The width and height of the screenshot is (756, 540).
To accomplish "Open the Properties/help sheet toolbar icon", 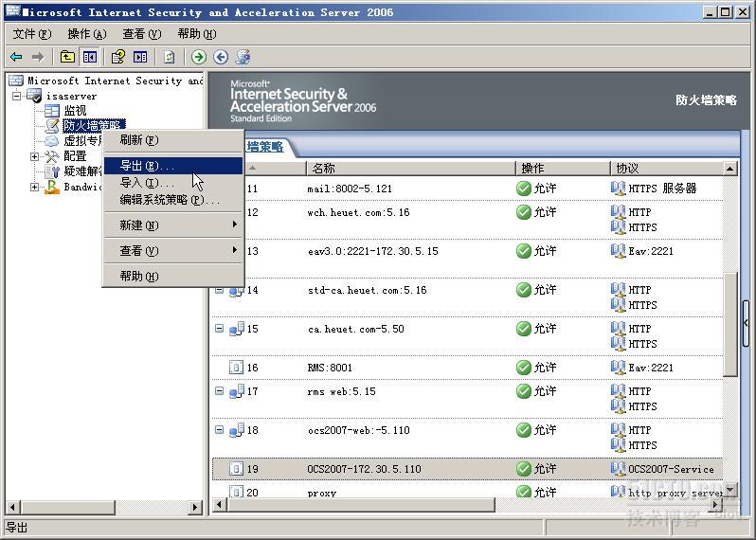I will (118, 57).
